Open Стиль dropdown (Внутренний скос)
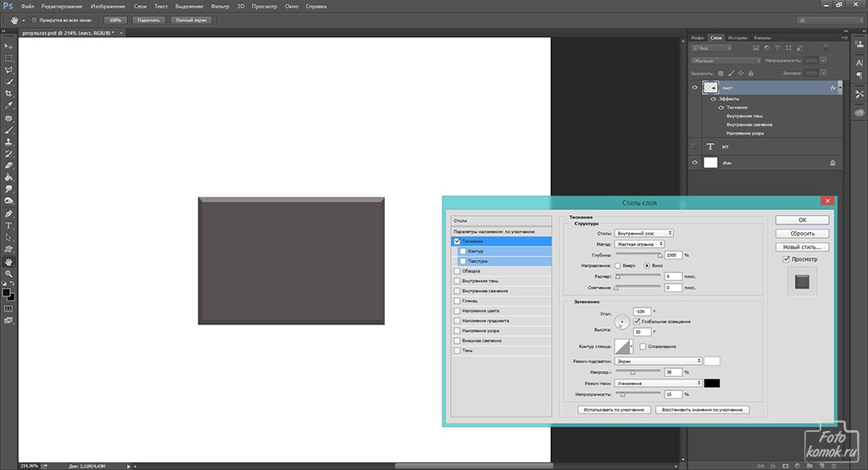 click(644, 234)
